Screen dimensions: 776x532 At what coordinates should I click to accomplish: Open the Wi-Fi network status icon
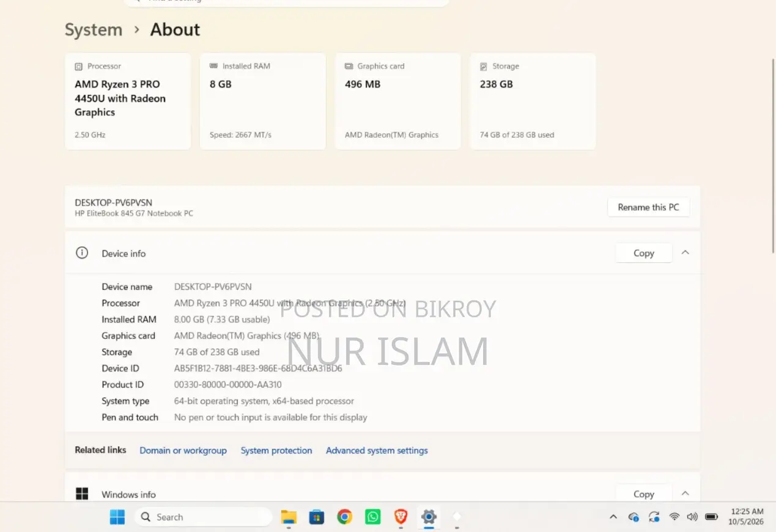coord(674,517)
